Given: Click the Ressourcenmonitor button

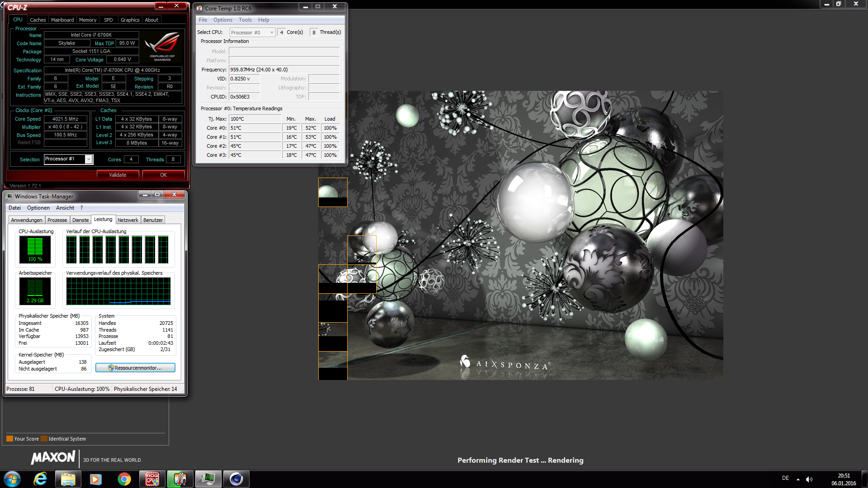Looking at the screenshot, I should [x=135, y=368].
